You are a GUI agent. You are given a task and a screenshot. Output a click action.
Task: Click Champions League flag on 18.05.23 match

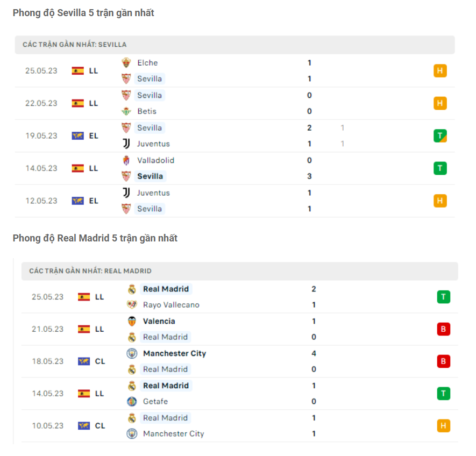(x=84, y=361)
